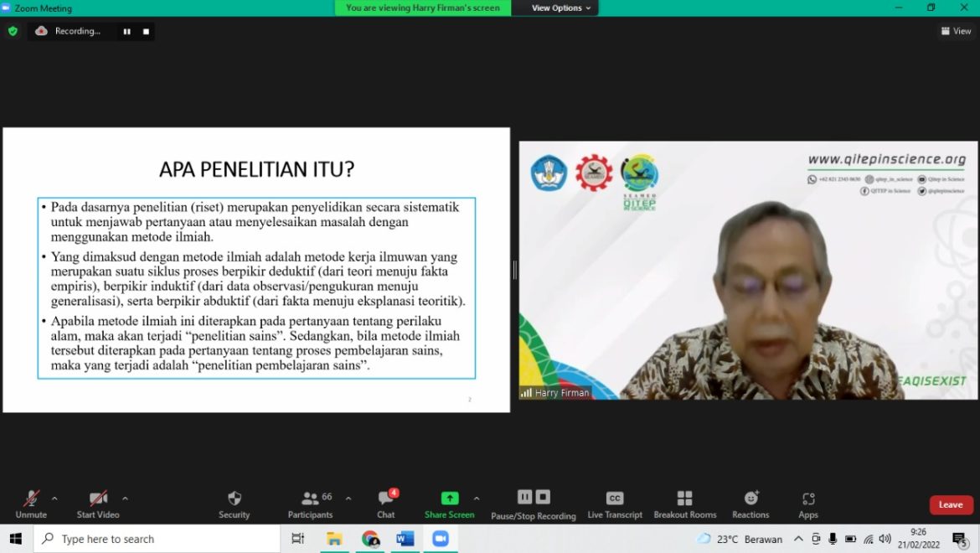Open the Chat panel

[385, 501]
